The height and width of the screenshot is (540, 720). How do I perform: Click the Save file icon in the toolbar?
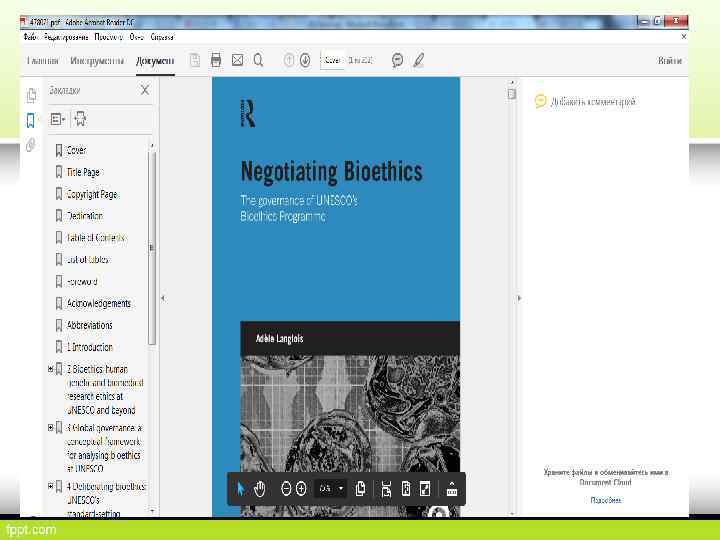point(195,60)
